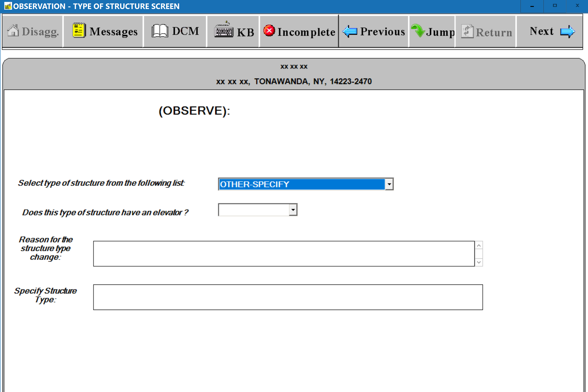This screenshot has height=392, width=588.
Task: Click the Next button label
Action: (542, 31)
